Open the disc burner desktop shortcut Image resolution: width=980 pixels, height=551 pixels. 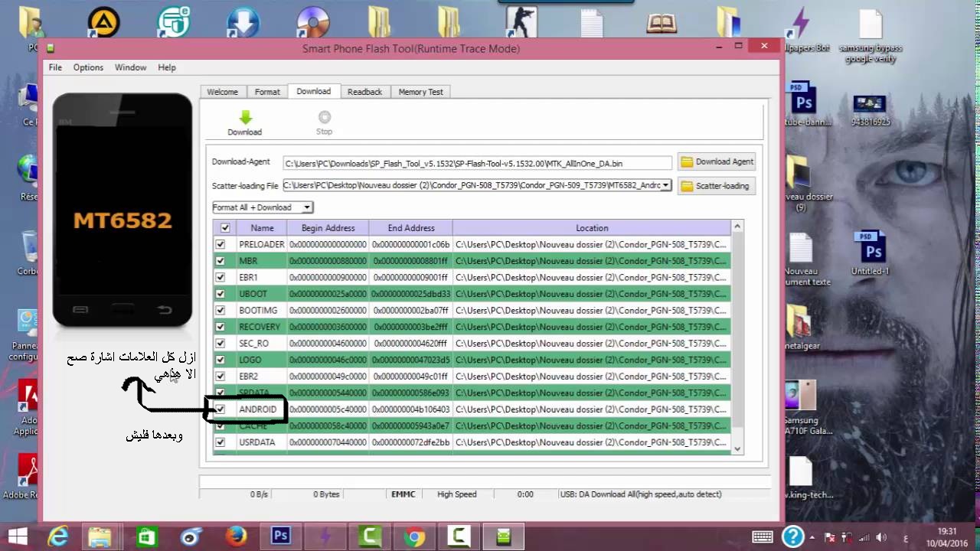[312, 21]
